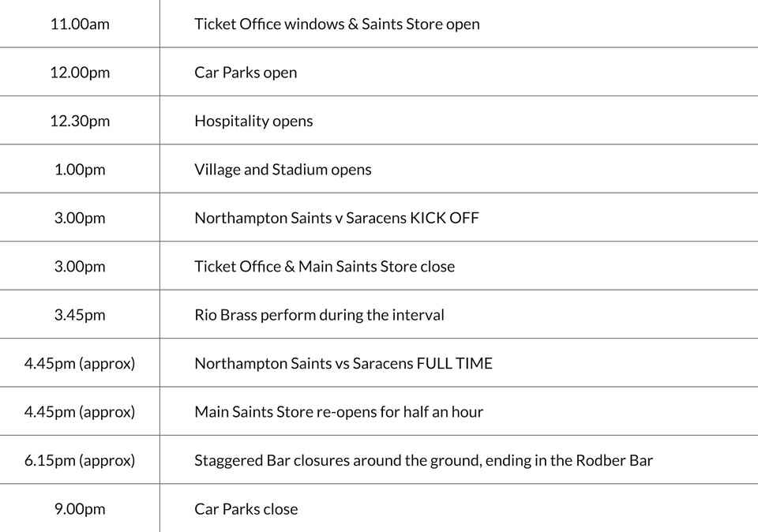Image resolution: width=758 pixels, height=532 pixels.
Task: Click the time beside the FULL TIME entry
Action: point(80,363)
